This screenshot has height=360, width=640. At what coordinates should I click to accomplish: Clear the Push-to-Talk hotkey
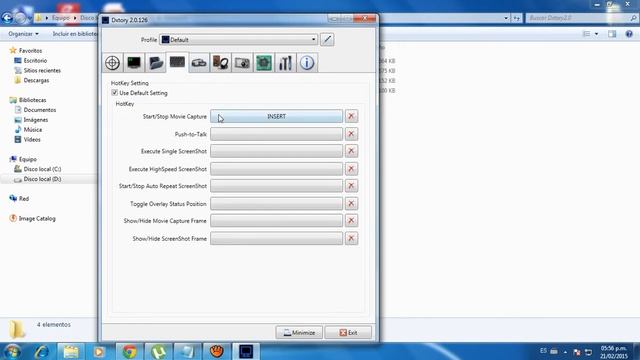pos(351,134)
